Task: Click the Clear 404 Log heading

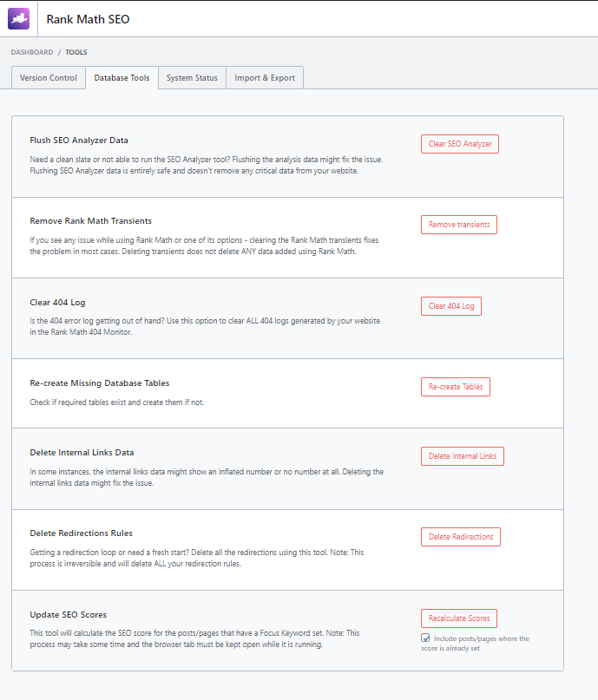Action: click(57, 302)
